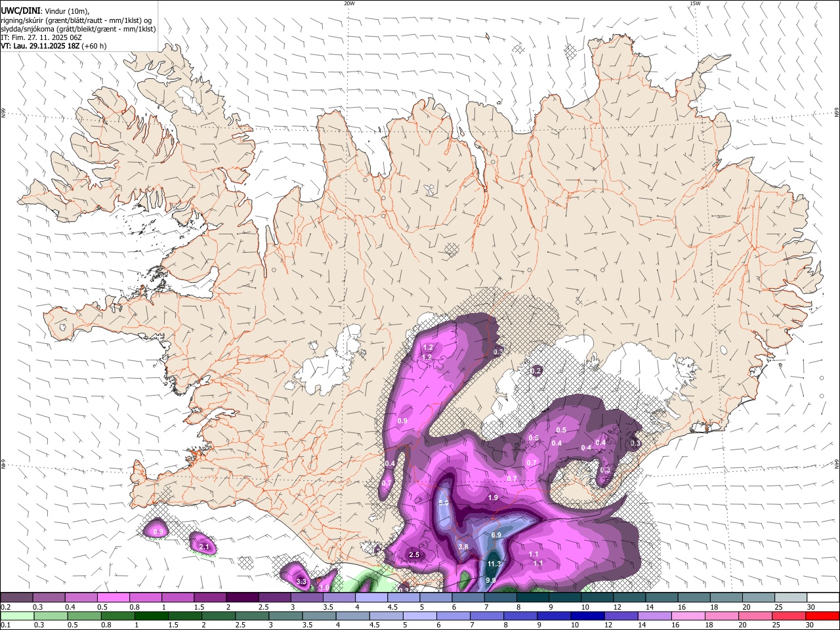Click the UWC/DINI title text
Image resolution: width=840 pixels, height=630 pixels.
[20, 10]
